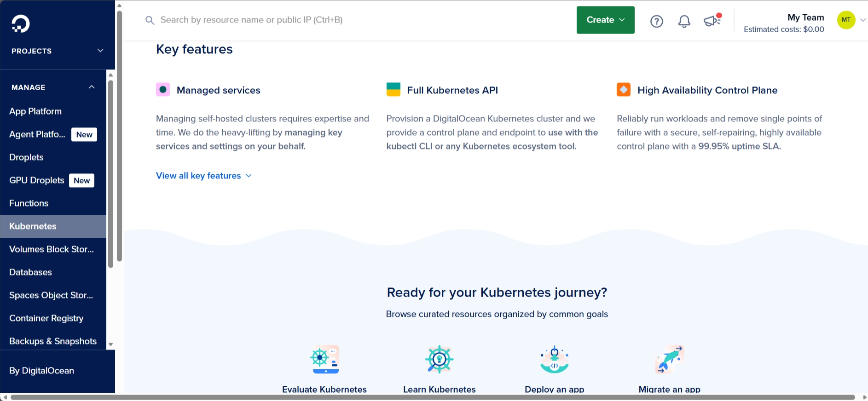Click the sidebar scroll down arrow
This screenshot has width=868, height=401.
click(110, 344)
